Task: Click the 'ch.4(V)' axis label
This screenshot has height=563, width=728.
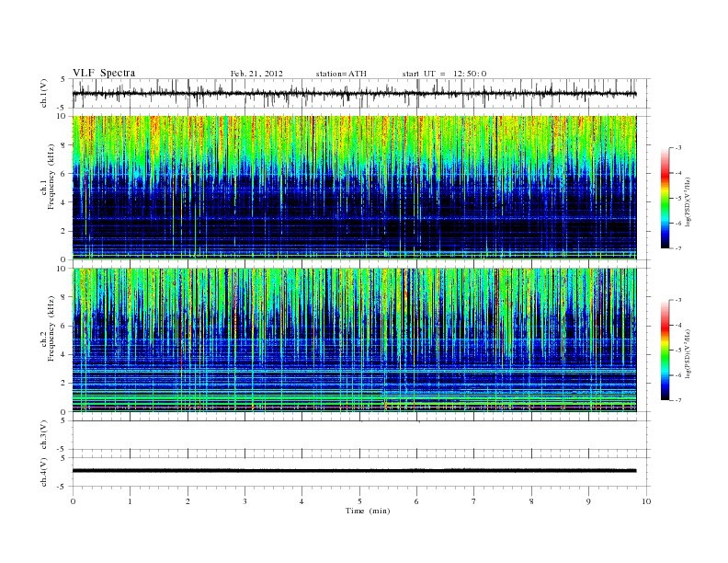Action: [x=44, y=472]
